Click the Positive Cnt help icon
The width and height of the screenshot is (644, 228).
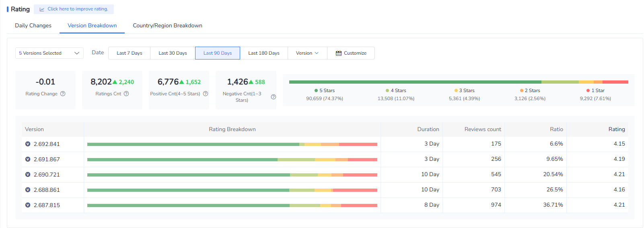tap(206, 94)
